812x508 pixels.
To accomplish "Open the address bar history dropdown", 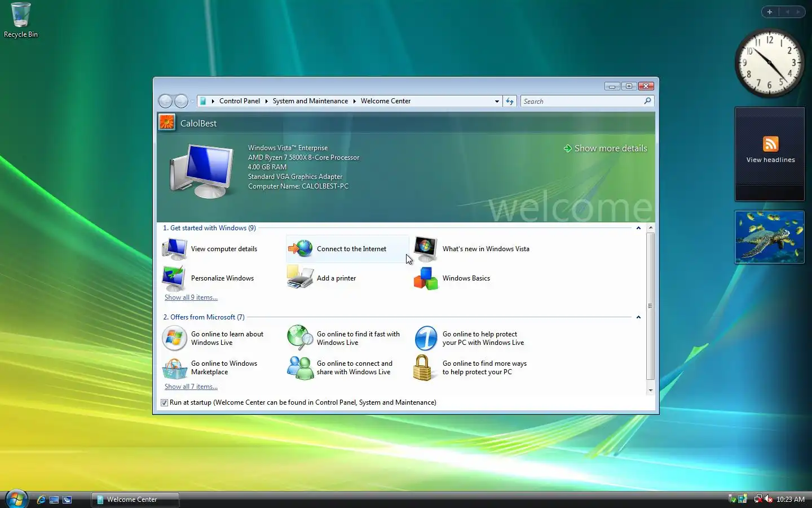I will [x=497, y=102].
